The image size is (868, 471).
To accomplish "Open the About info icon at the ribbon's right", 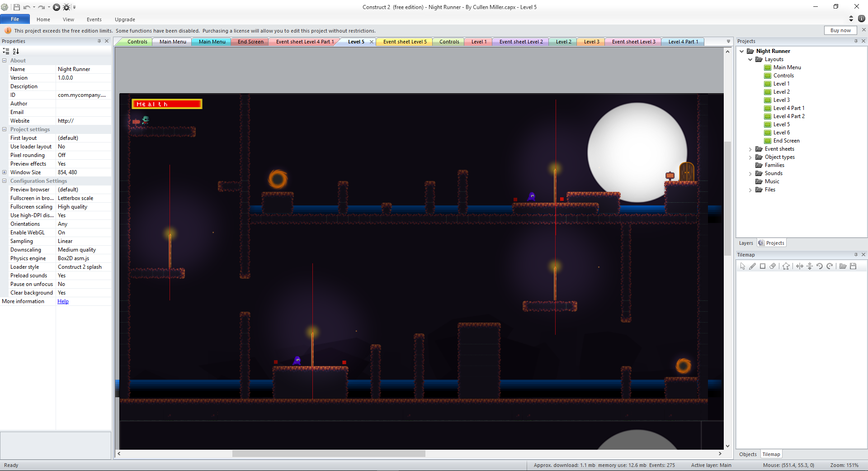I will pyautogui.click(x=862, y=19).
